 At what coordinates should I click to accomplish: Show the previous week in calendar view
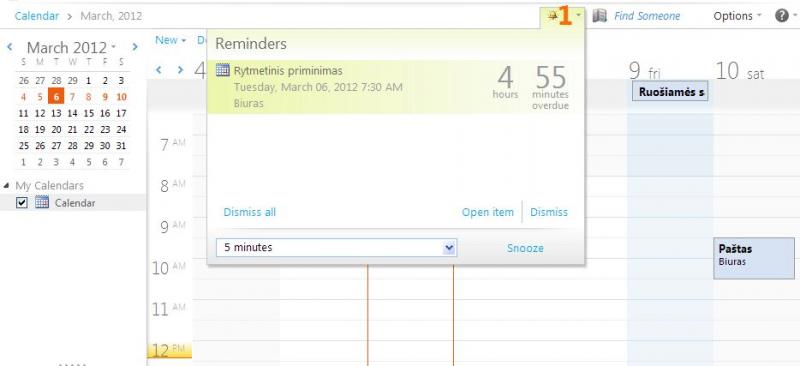pos(159,70)
